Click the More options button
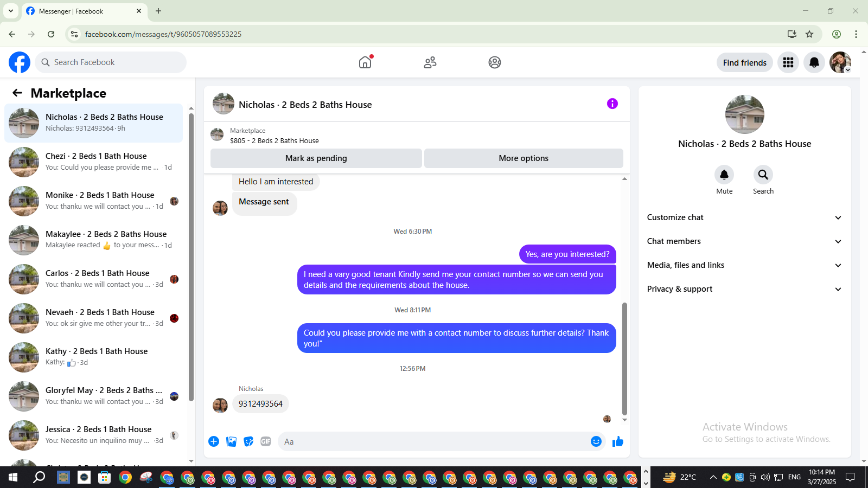Viewport: 868px width, 488px height. [524, 158]
